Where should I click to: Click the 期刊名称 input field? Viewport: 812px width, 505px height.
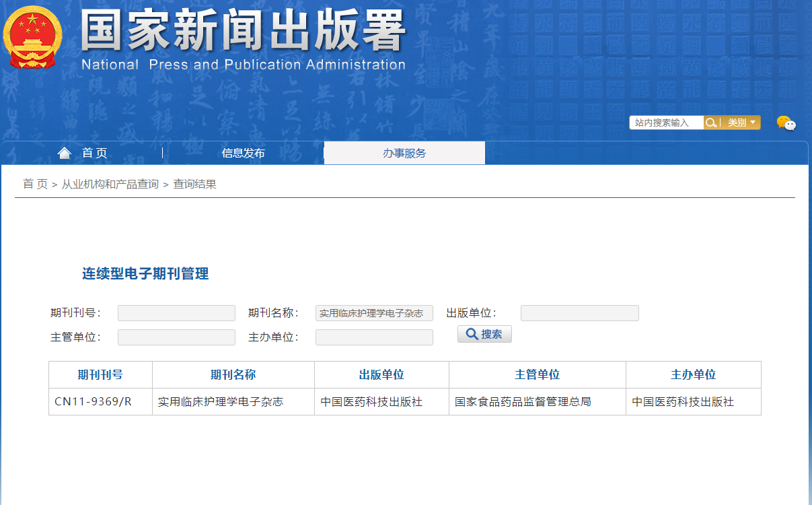pos(374,313)
